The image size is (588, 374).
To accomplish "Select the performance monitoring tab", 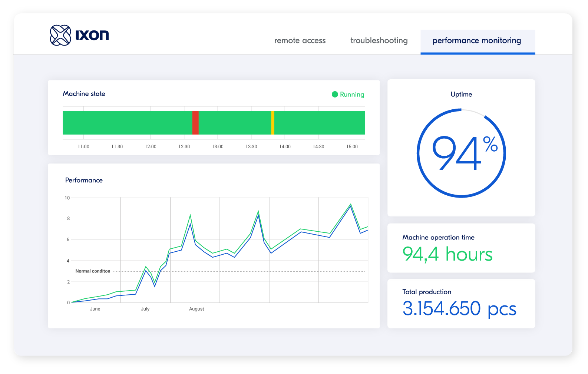I will tap(477, 40).
